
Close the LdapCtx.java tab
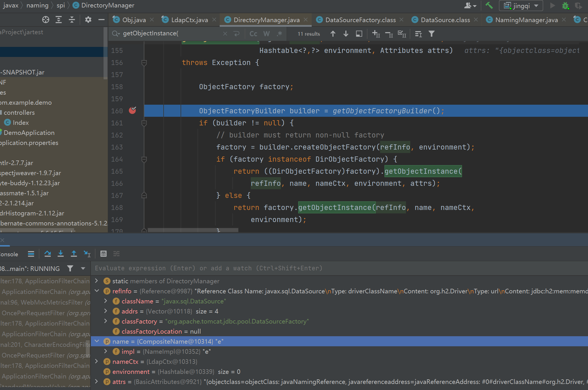tap(214, 20)
